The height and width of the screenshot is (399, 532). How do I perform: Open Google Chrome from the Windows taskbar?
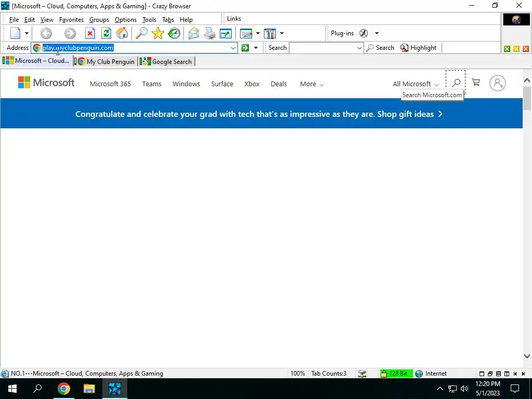pos(63,389)
